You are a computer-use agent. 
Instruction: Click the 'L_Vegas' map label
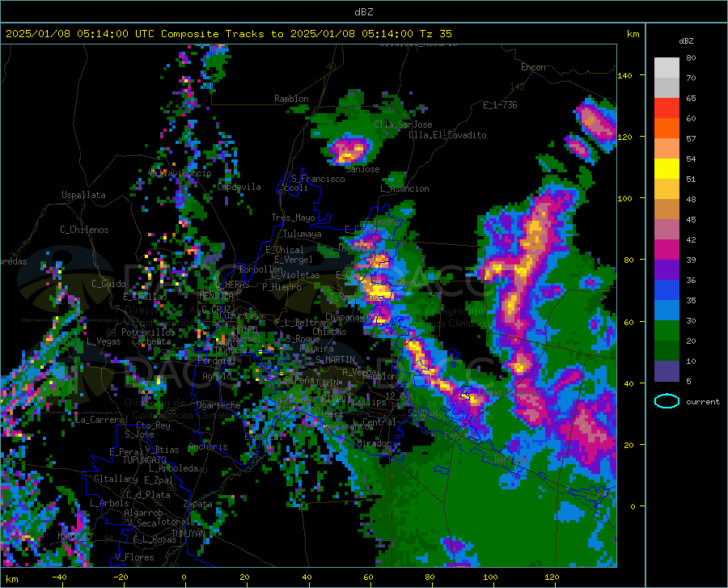(104, 341)
